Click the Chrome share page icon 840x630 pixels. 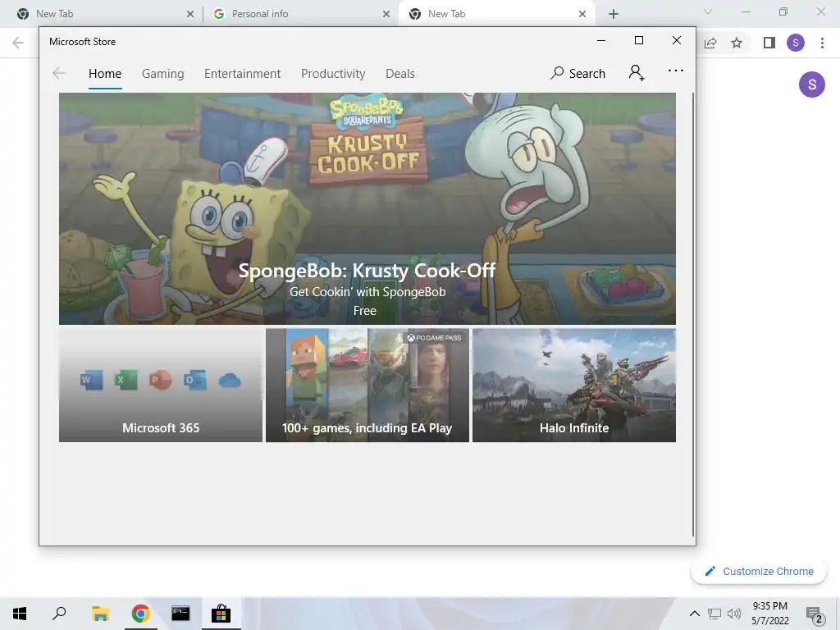[x=710, y=43]
